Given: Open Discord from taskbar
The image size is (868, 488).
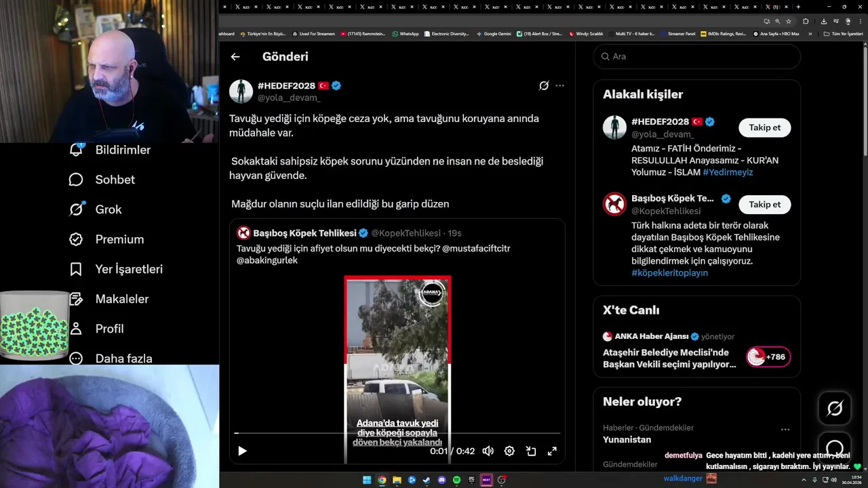Looking at the screenshot, I should pyautogui.click(x=441, y=480).
